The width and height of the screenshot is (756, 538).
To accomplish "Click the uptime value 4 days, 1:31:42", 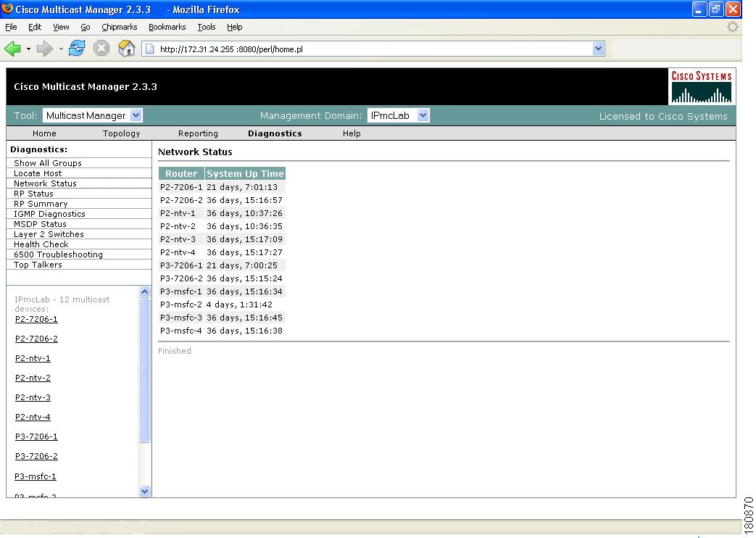I will (240, 305).
